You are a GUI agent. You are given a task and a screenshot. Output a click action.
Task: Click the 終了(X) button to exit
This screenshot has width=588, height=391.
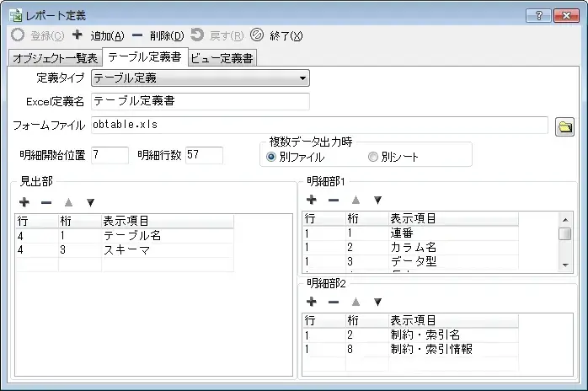point(276,35)
